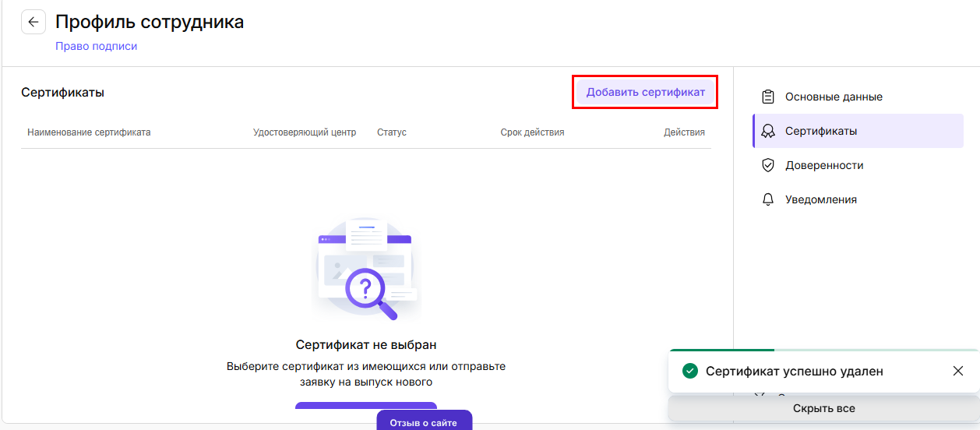Screen dimensions: 980x430
Task: Click the purple button below the empty-state text
Action: [x=365, y=406]
